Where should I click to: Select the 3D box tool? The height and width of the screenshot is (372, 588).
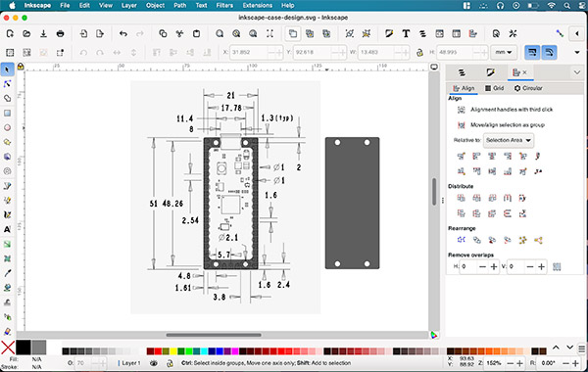click(7, 157)
